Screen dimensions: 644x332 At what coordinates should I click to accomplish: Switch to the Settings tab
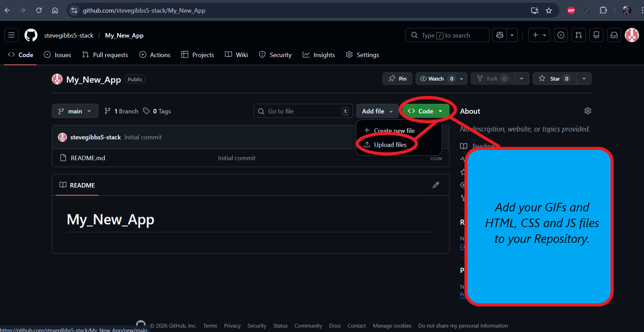pyautogui.click(x=362, y=55)
